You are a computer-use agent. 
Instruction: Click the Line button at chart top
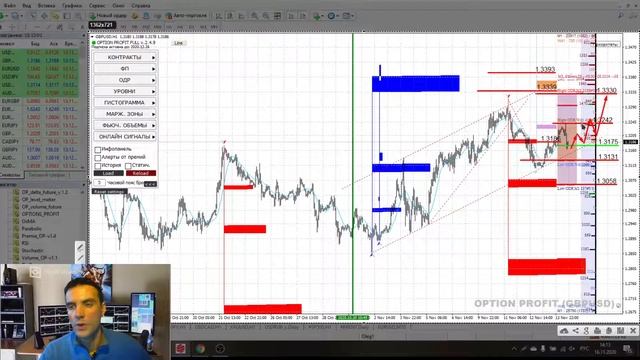tap(178, 43)
